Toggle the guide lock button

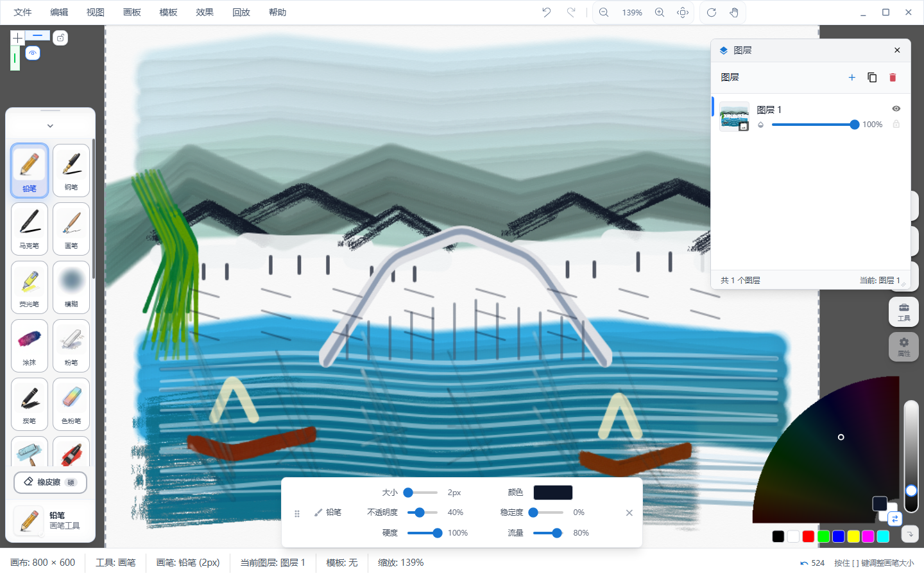tap(60, 38)
